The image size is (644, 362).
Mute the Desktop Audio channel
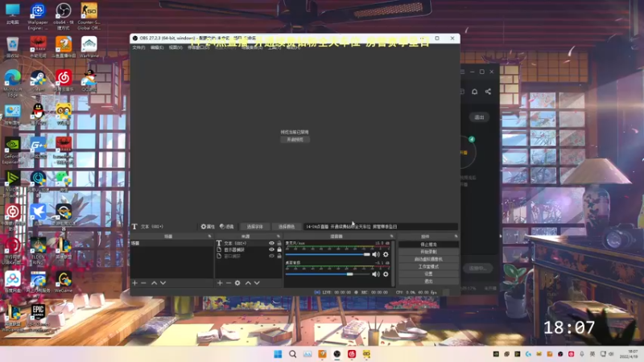[x=376, y=274]
